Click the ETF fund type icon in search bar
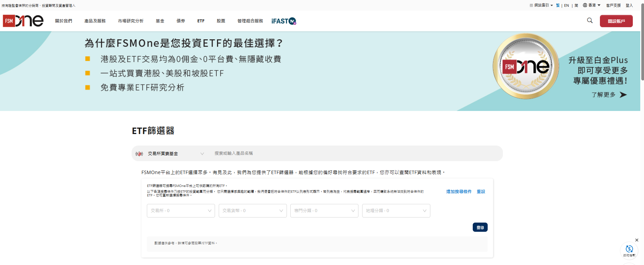Screen dimensions: 644x265 139,154
